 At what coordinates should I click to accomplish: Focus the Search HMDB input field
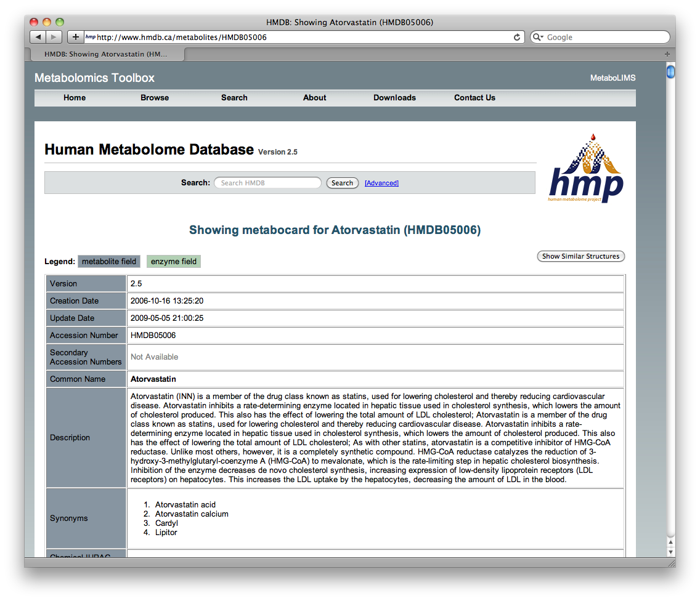(267, 183)
